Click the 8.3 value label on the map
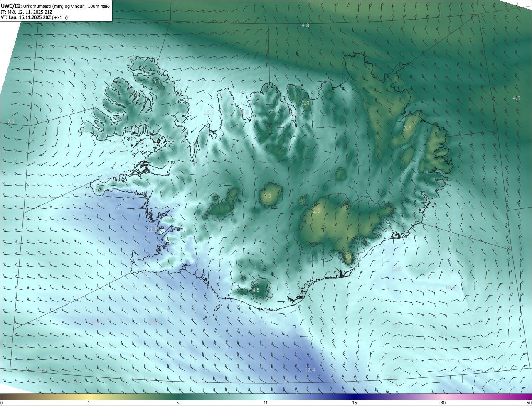 click(7, 342)
